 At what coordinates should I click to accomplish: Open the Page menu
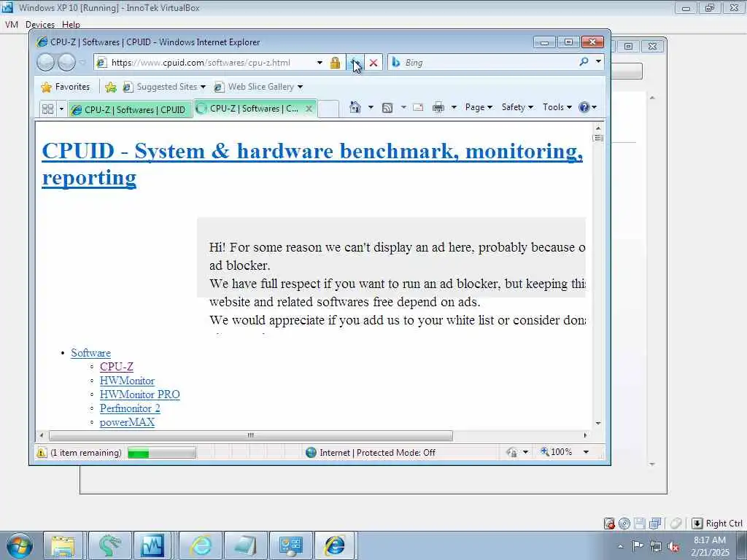[x=479, y=107]
